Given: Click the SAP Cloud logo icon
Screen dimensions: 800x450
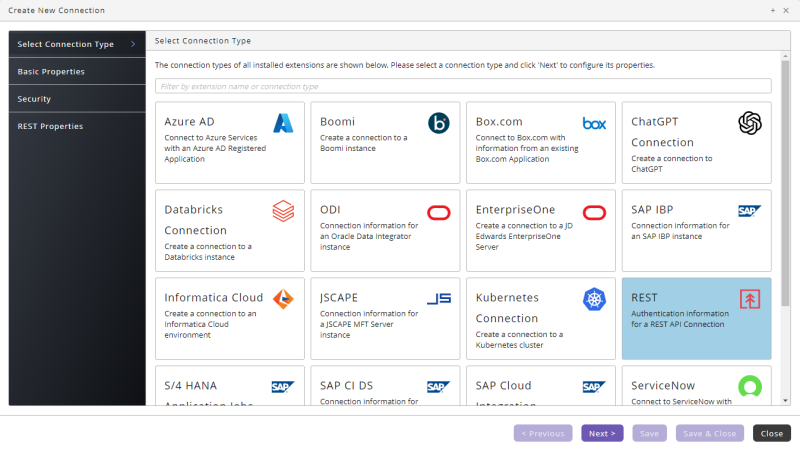Looking at the screenshot, I should coord(594,387).
